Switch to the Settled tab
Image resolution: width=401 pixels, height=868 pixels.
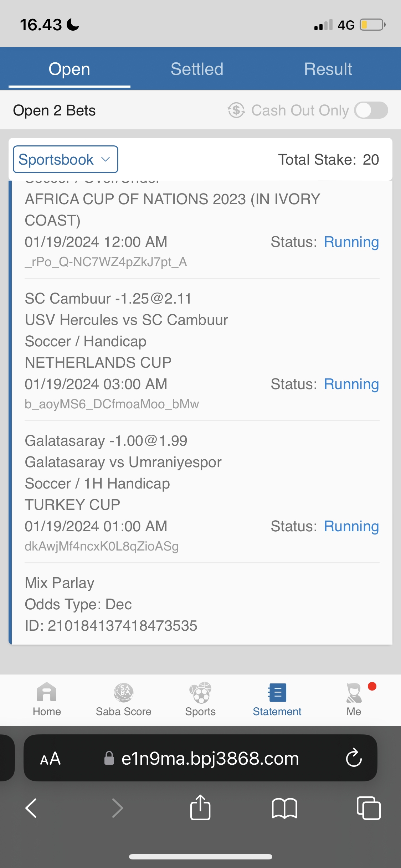(x=197, y=69)
